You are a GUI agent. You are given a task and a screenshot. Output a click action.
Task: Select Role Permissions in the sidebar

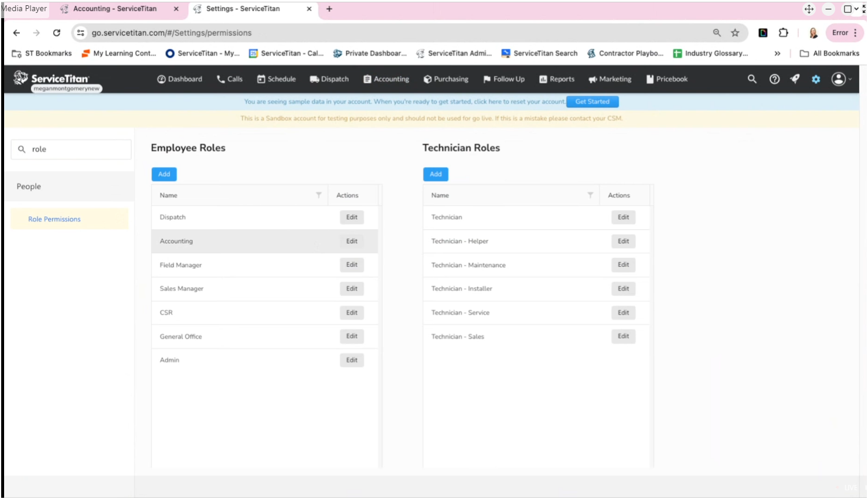click(69, 219)
